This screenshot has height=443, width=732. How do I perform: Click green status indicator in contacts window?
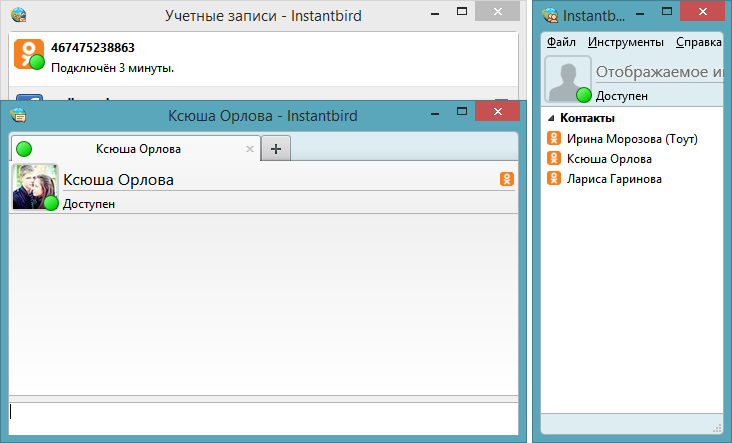point(584,95)
